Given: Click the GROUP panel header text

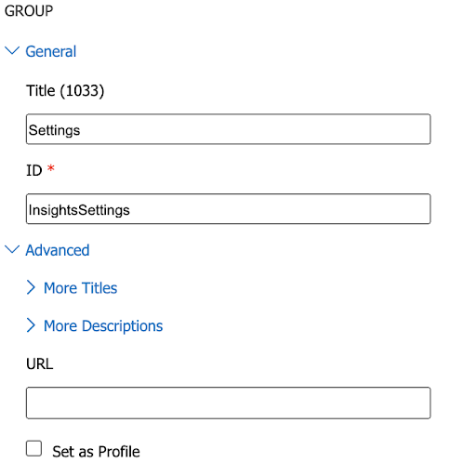Looking at the screenshot, I should click(29, 11).
